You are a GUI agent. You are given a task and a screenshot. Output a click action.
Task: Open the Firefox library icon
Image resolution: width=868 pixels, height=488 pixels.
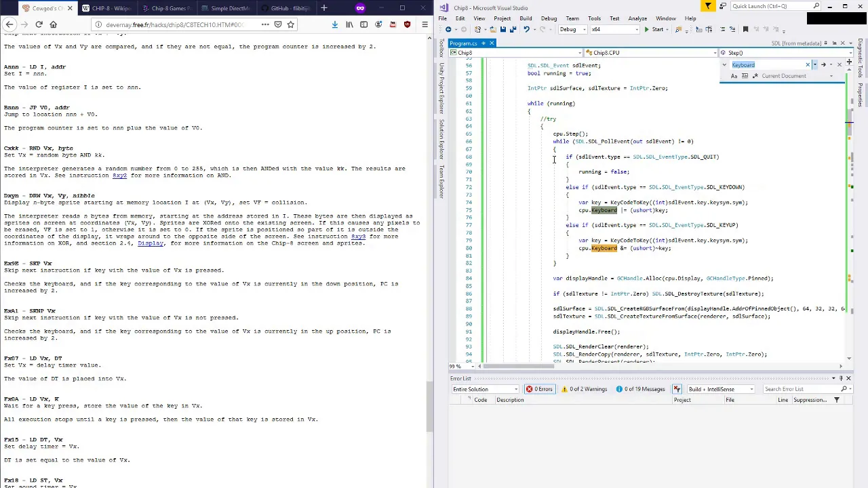point(349,24)
